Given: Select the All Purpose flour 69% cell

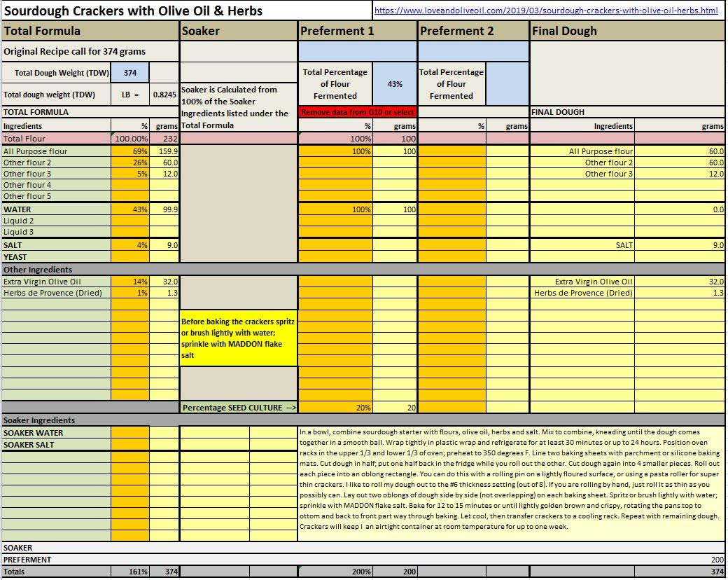Looking at the screenshot, I should click(131, 151).
